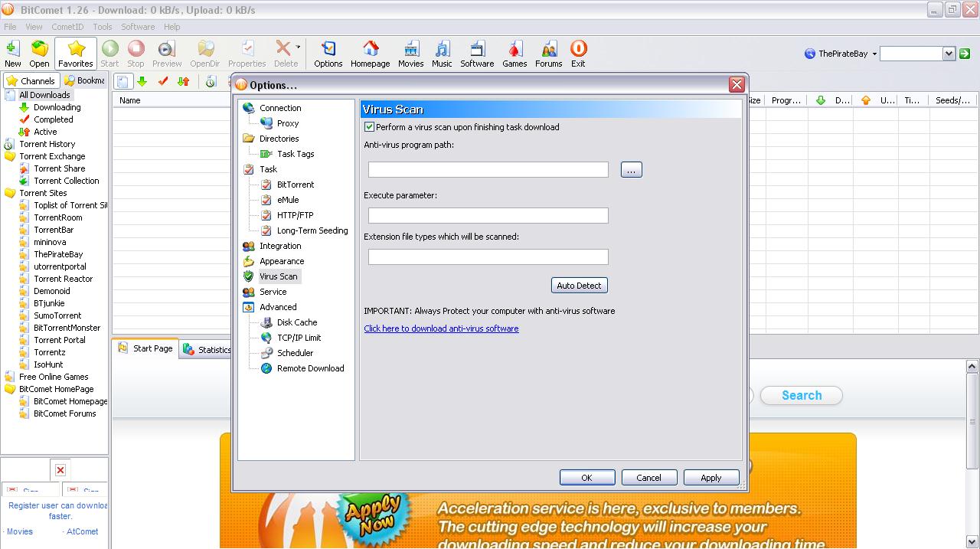Click the download anti-virus software link

[441, 328]
